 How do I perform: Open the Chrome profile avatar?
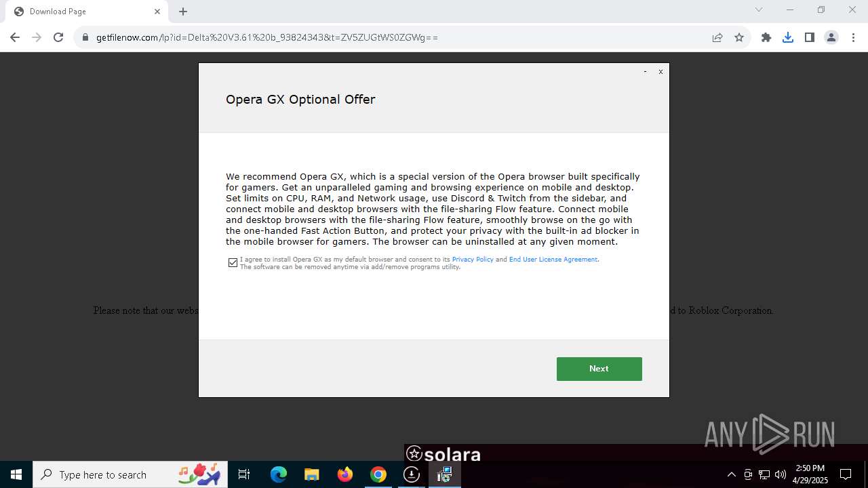(x=831, y=37)
